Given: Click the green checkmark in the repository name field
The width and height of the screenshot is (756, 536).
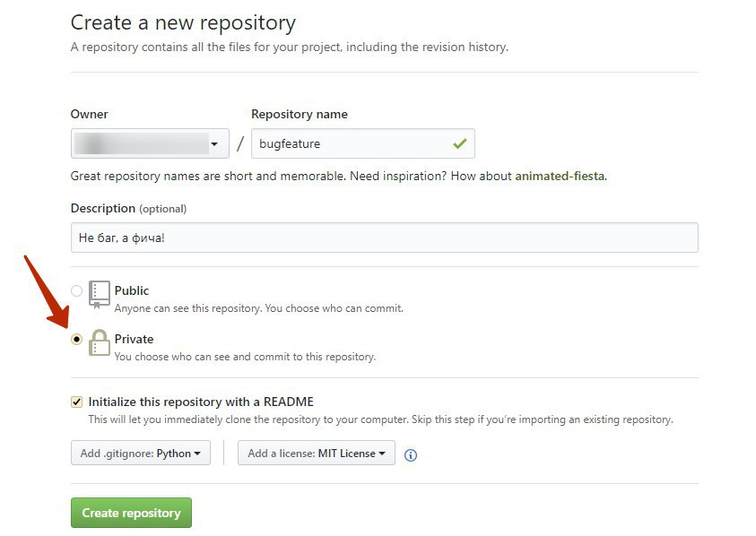Looking at the screenshot, I should (x=460, y=143).
